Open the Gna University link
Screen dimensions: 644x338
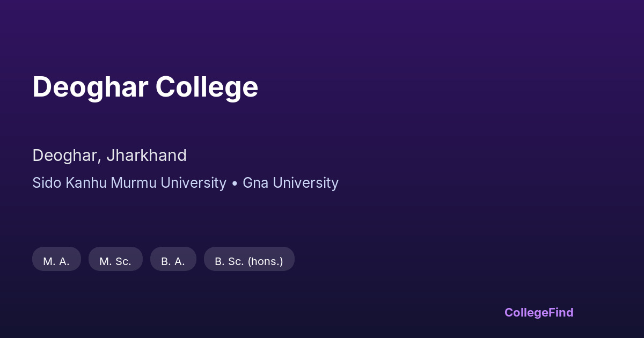click(290, 183)
